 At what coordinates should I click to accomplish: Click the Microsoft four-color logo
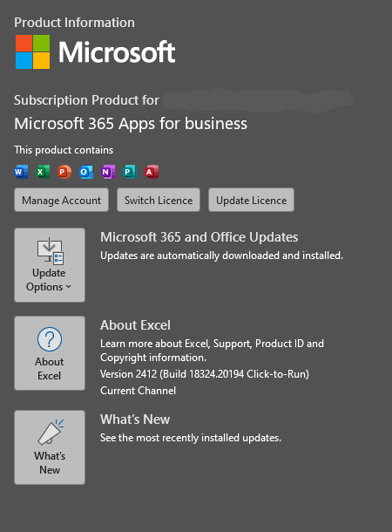(33, 52)
